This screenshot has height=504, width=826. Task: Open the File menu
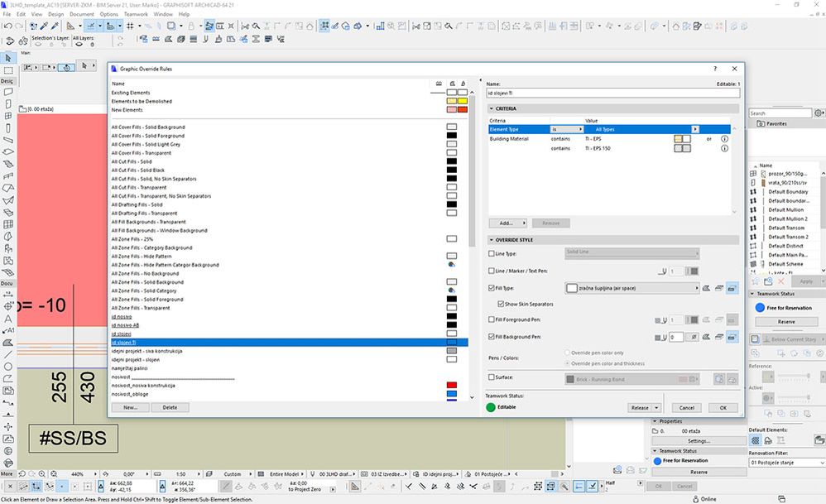point(7,14)
